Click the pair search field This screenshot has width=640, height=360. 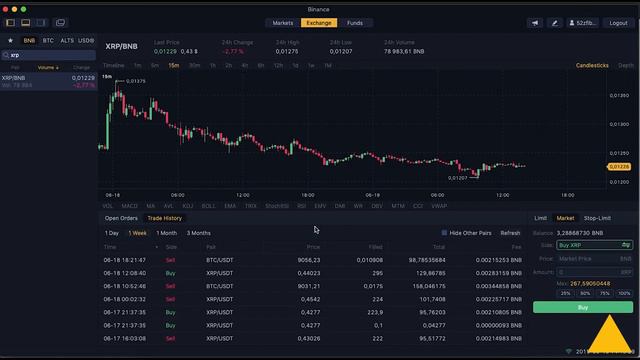coord(49,55)
